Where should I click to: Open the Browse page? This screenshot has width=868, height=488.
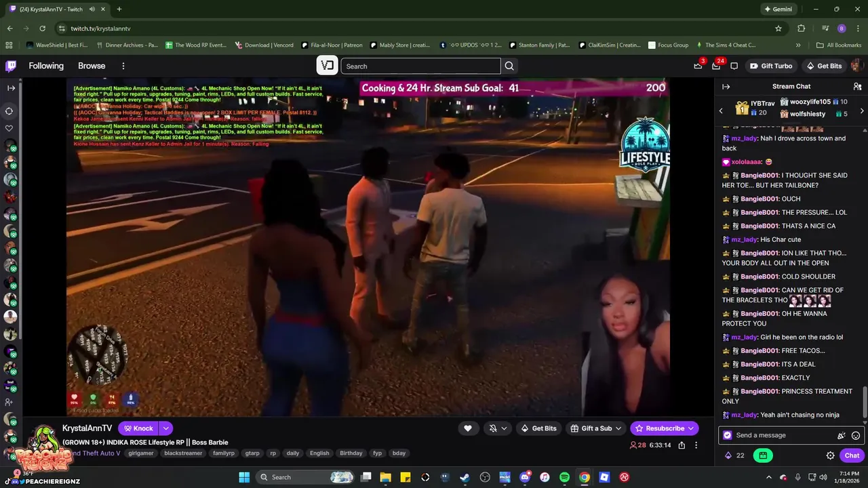[x=92, y=66]
